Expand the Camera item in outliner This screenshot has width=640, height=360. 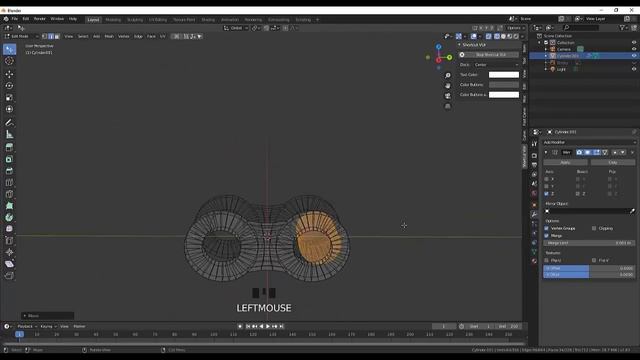pyautogui.click(x=546, y=49)
